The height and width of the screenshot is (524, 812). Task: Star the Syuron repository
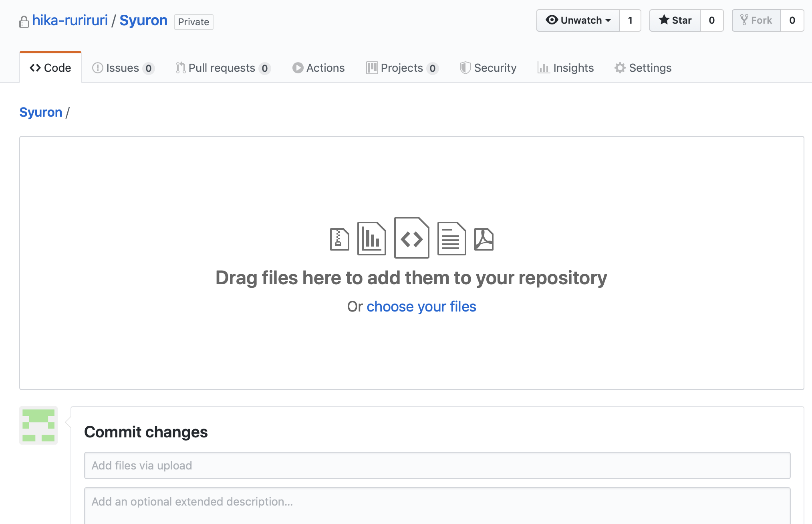coord(675,20)
